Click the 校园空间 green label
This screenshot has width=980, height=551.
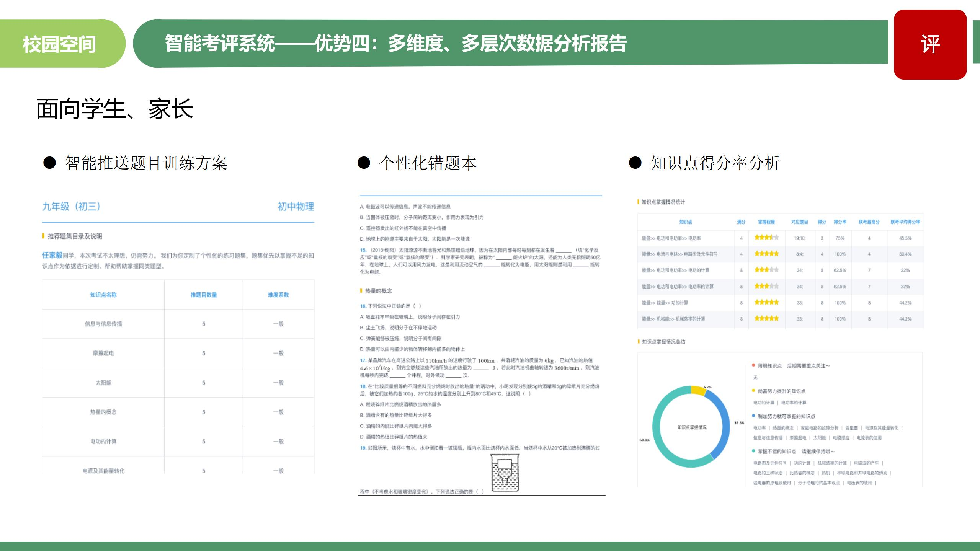tap(59, 44)
